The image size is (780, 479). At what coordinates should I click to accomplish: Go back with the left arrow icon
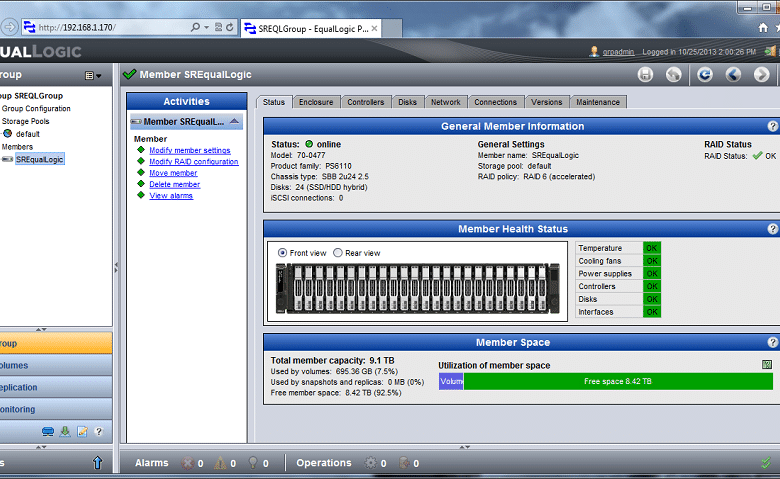pyautogui.click(x=733, y=75)
